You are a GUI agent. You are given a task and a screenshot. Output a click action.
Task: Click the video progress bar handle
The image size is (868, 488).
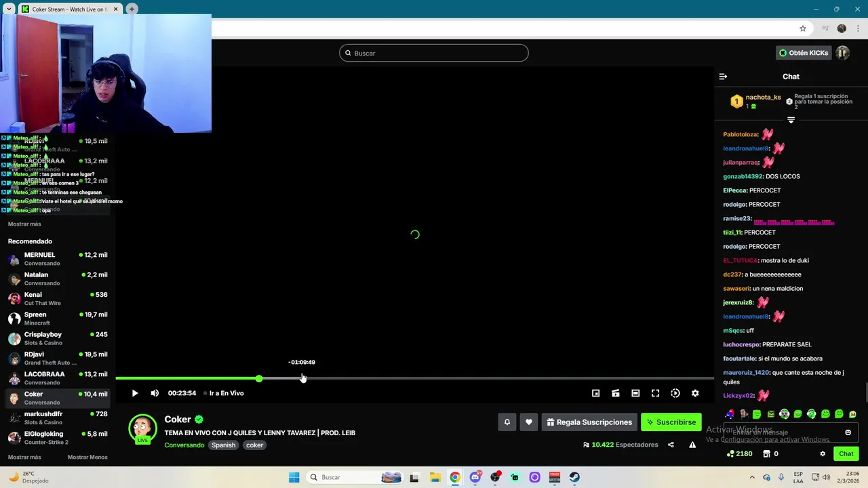(x=259, y=378)
